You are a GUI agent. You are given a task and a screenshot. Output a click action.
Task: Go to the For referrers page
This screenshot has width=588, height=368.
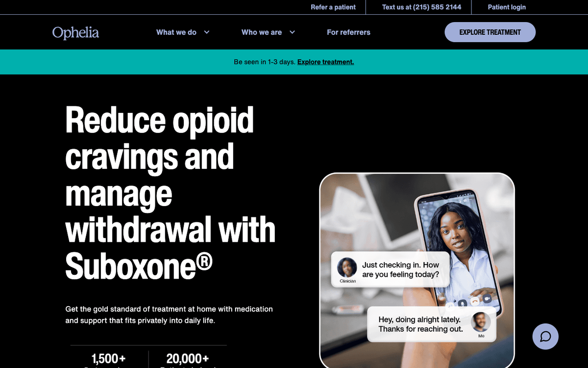pos(348,32)
